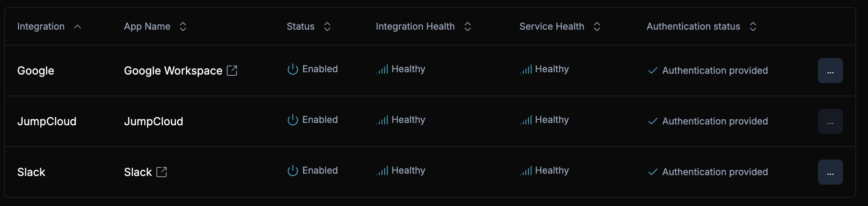Image resolution: width=868 pixels, height=206 pixels.
Task: Click the Google Workspace app name link
Action: (173, 71)
